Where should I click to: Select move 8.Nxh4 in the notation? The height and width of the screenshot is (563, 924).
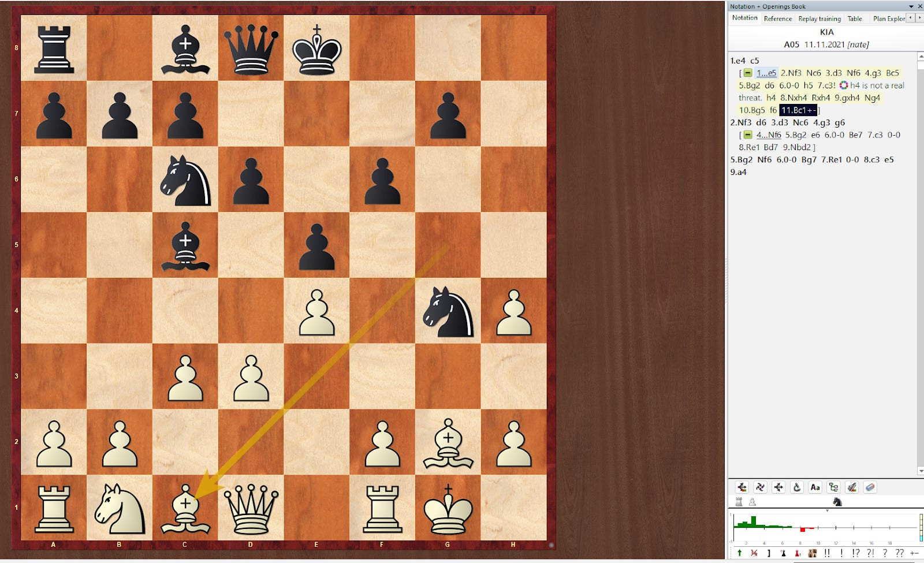tap(793, 98)
